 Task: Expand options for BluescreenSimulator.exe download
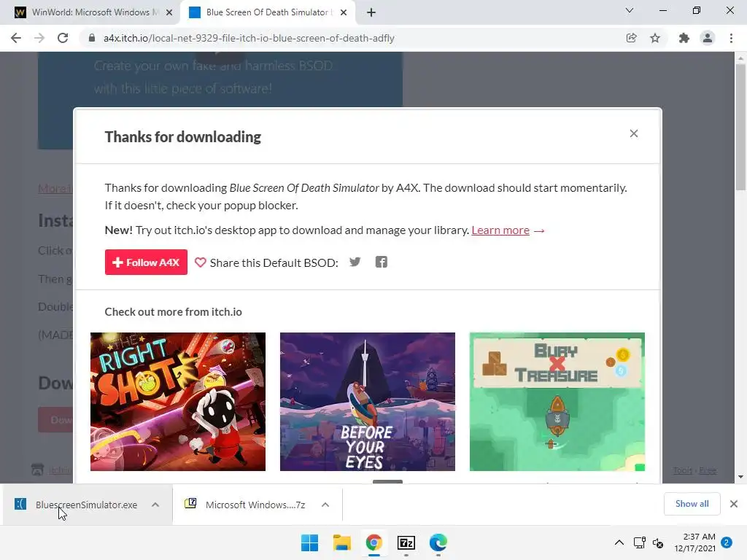pos(155,505)
